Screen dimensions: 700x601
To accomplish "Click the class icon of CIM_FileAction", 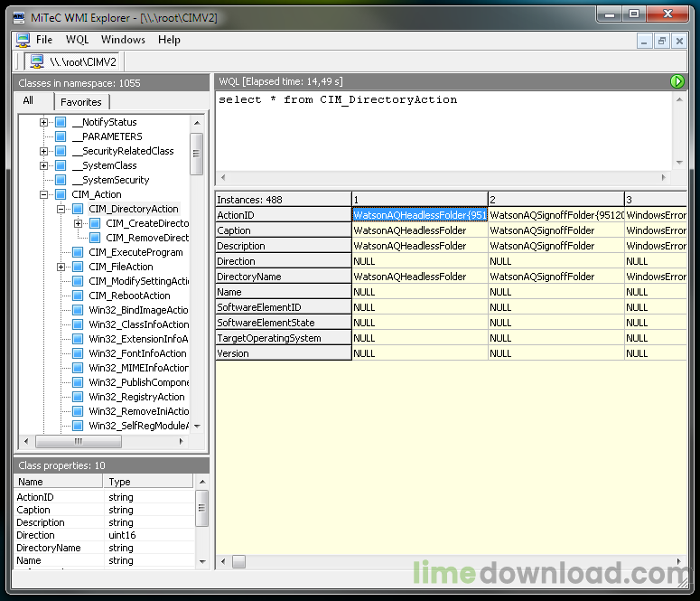I will click(x=78, y=267).
